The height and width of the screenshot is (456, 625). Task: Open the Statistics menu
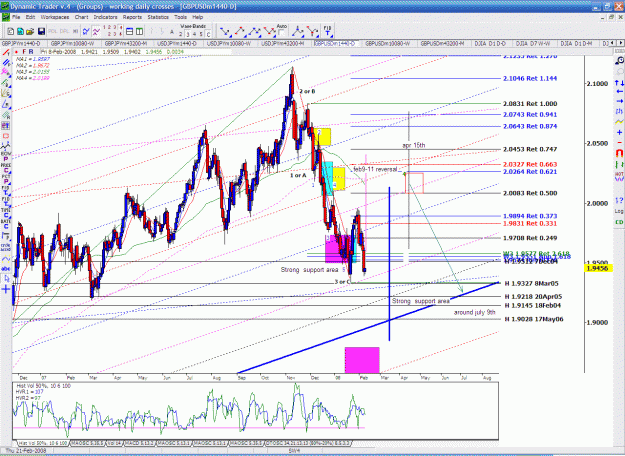tap(158, 17)
